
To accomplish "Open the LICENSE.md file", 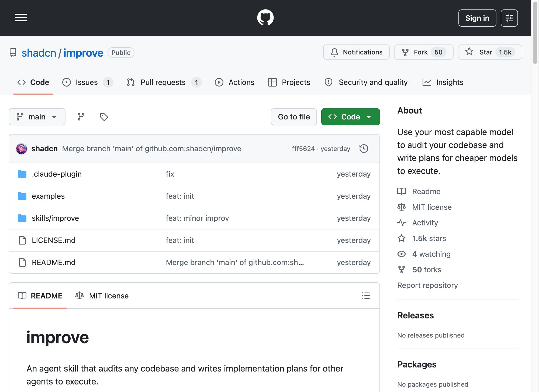I will (54, 240).
